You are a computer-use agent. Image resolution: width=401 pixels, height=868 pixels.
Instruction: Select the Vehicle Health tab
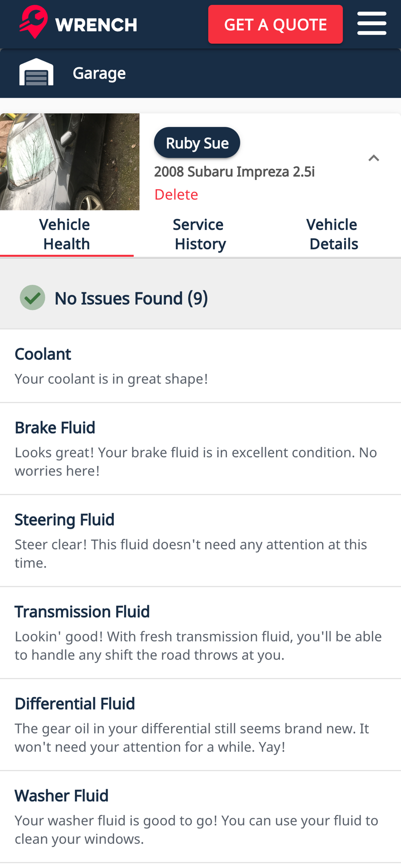[x=67, y=234]
